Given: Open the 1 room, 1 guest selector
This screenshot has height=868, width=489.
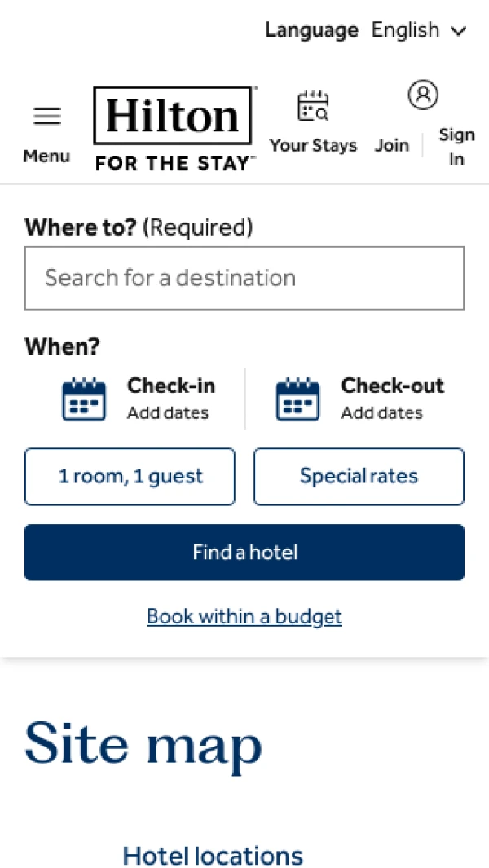Looking at the screenshot, I should [130, 477].
